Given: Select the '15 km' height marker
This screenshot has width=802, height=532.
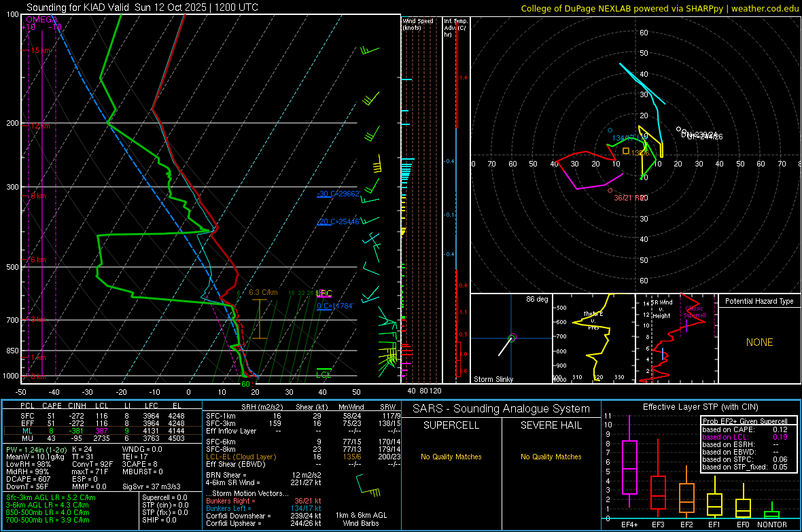Looking at the screenshot, I should [40, 51].
